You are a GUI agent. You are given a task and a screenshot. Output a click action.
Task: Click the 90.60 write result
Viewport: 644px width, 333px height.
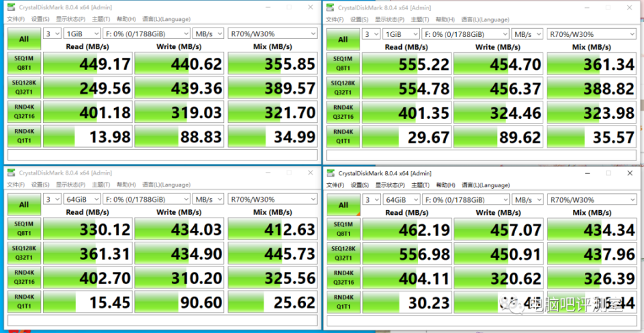click(x=180, y=301)
